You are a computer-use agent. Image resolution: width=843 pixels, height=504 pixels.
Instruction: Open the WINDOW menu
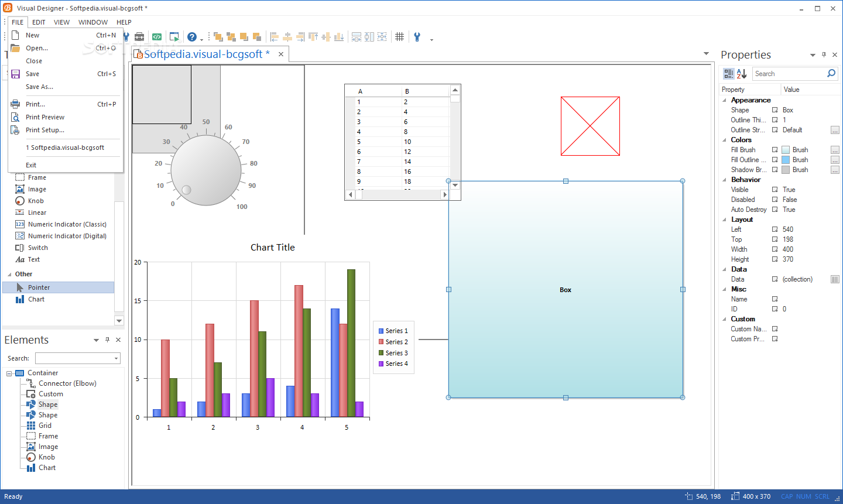[93, 22]
